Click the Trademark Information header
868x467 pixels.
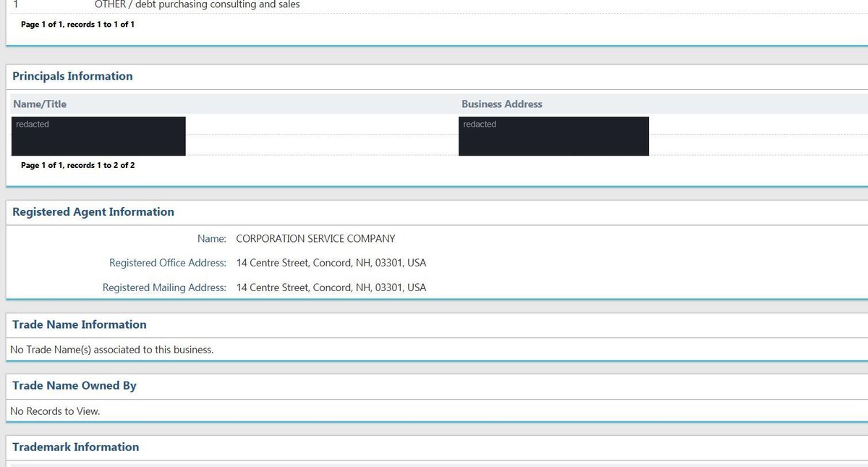pyautogui.click(x=76, y=447)
